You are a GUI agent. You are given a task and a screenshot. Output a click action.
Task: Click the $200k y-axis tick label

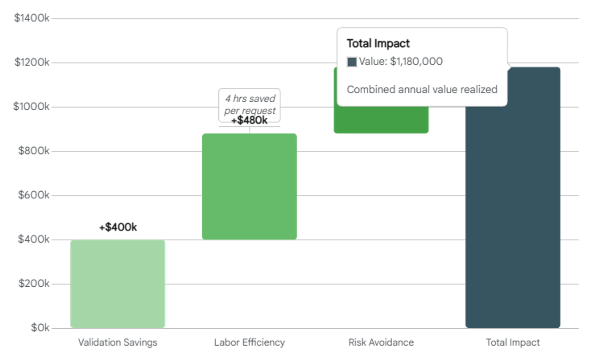33,283
